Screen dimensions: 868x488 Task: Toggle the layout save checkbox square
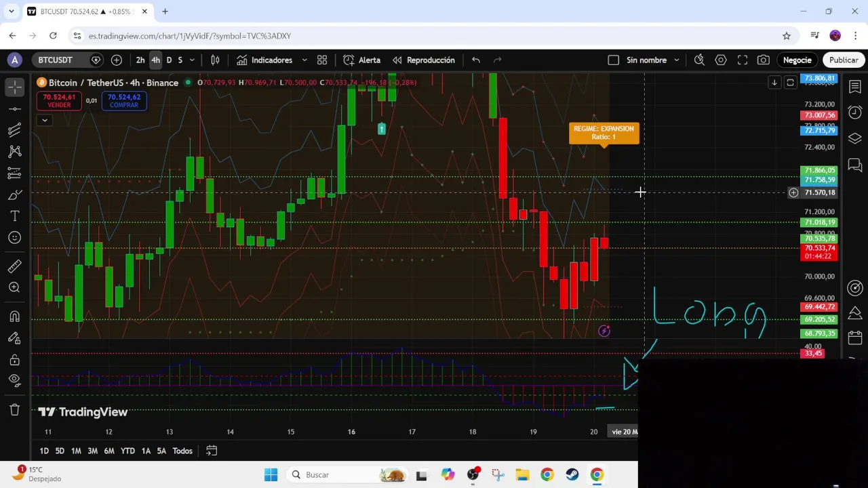613,60
